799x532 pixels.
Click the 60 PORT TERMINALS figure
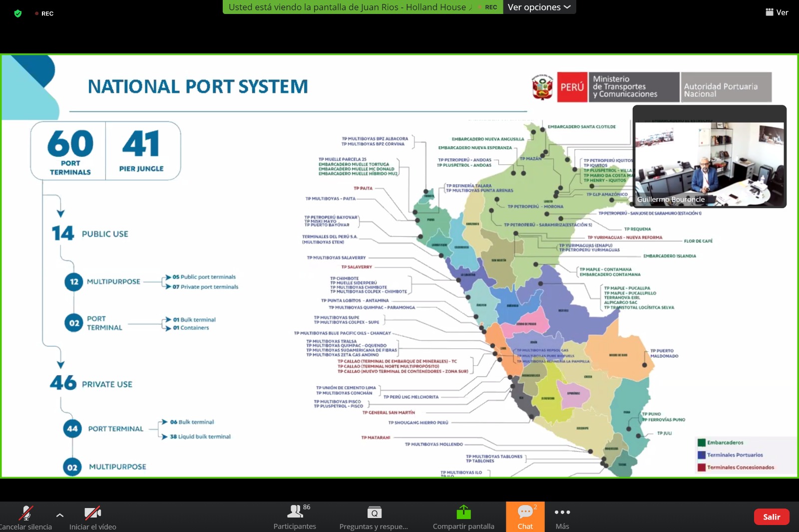click(x=70, y=152)
